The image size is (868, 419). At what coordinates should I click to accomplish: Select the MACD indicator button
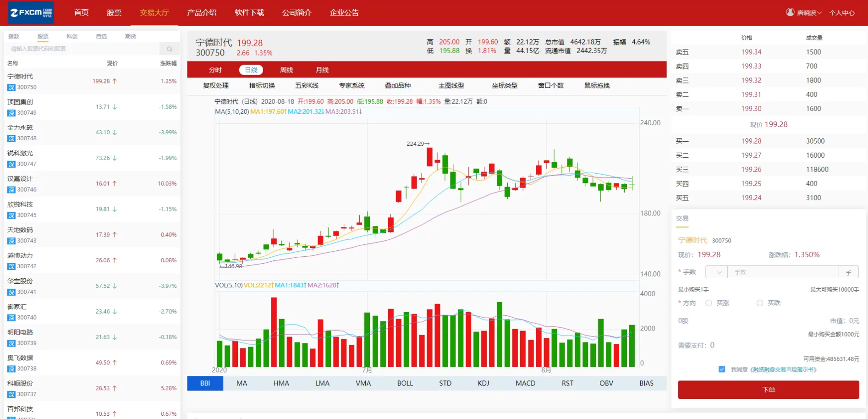(x=525, y=383)
